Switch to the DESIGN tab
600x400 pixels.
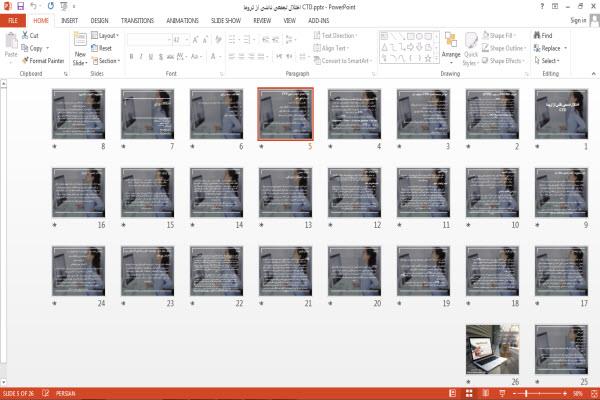99,21
